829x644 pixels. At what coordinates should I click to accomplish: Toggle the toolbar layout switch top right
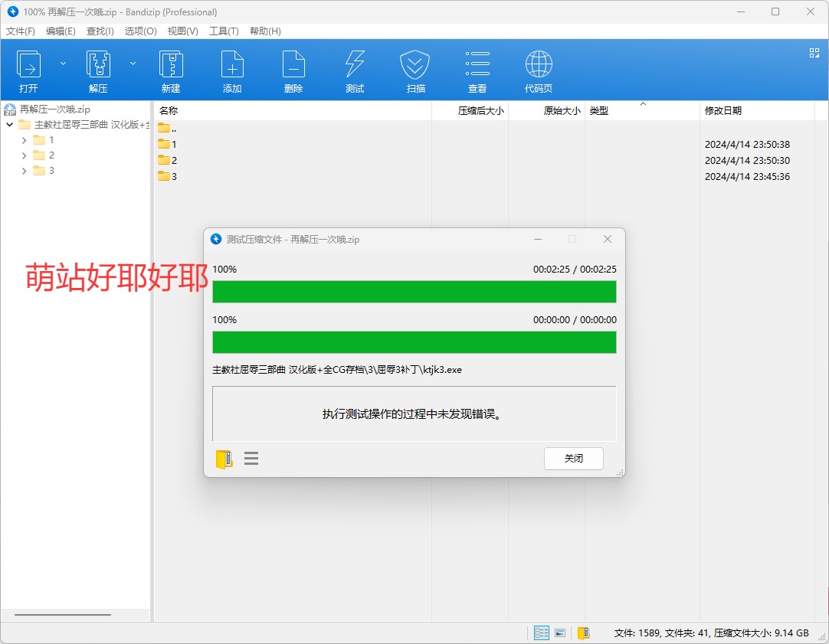(814, 54)
